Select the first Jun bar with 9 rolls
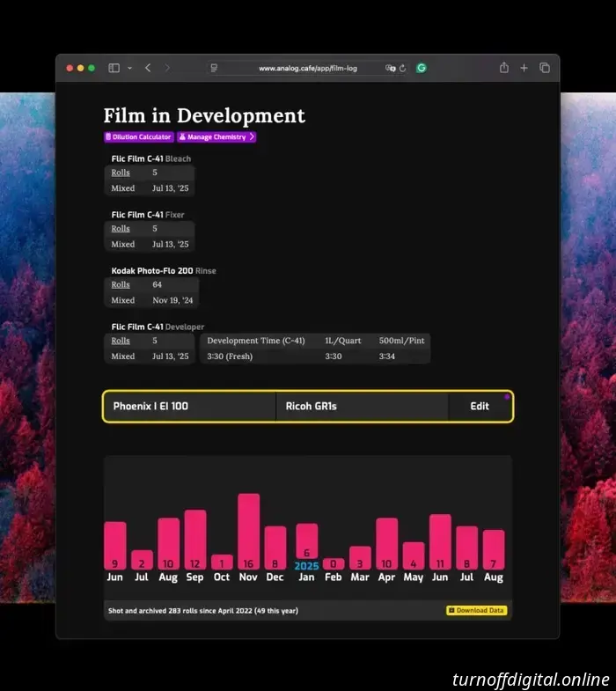616x691 pixels. pos(115,546)
